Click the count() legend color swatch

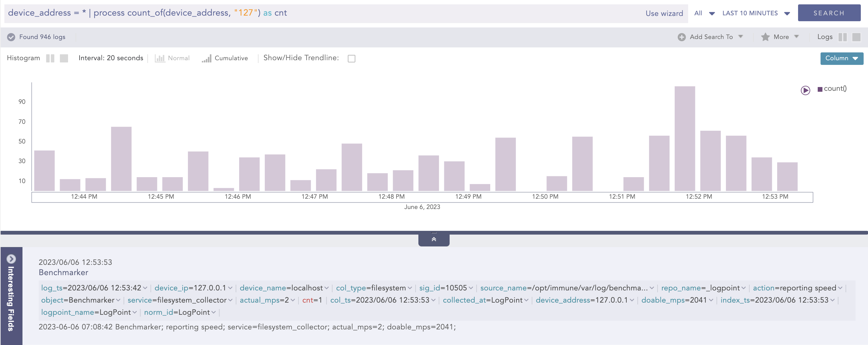pos(820,89)
